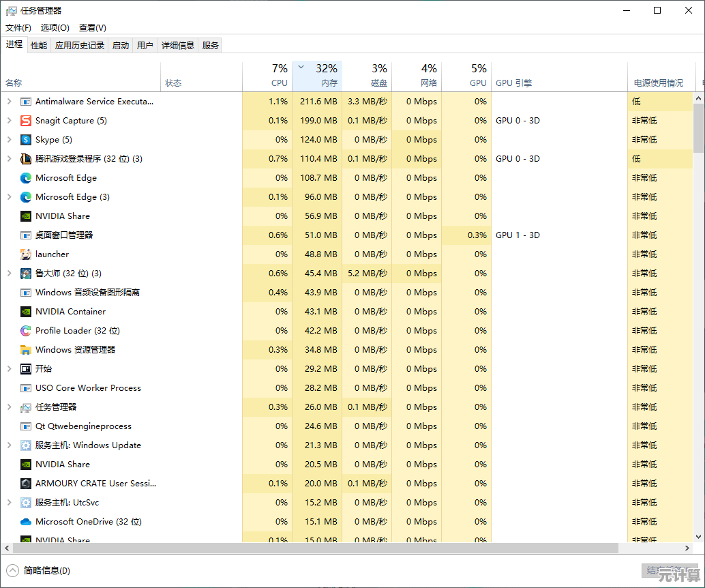The height and width of the screenshot is (588, 705).
Task: Expand the Microsoft Edge (3) group
Action: point(9,197)
